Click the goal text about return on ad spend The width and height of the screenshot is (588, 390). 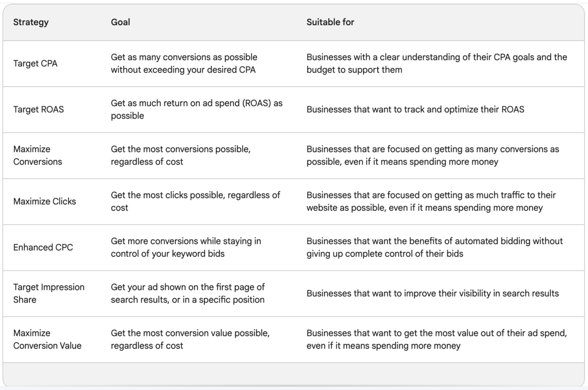196,109
